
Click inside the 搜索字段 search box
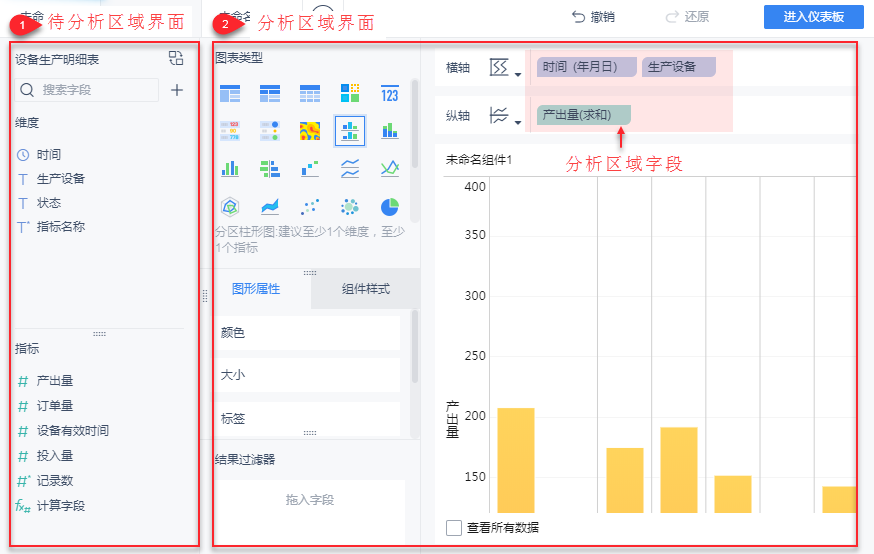[86, 90]
